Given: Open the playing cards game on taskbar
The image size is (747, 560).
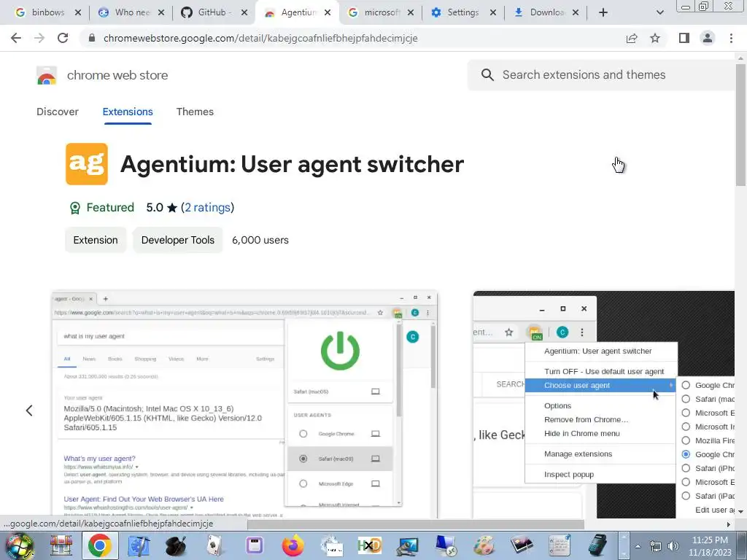Looking at the screenshot, I should click(216, 545).
